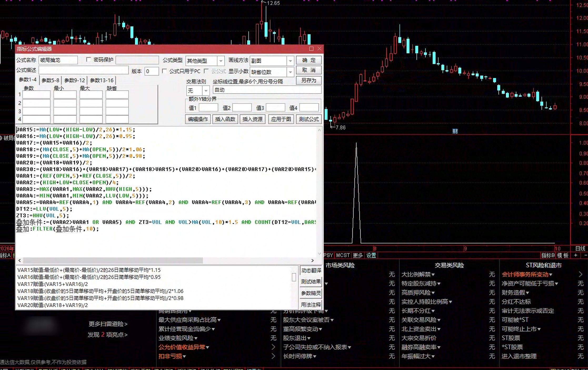This screenshot has width=588, height=370.
Task: Open the 公式类型 dropdown
Action: click(x=221, y=61)
